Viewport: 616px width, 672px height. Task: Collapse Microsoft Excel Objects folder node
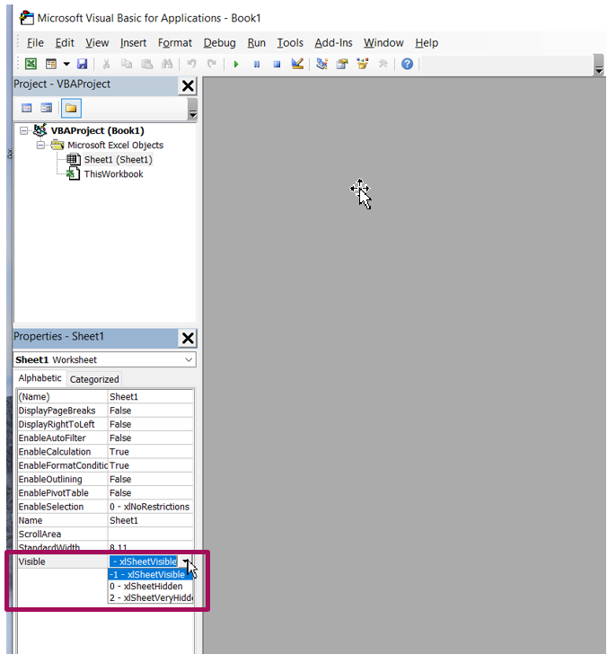coord(40,146)
